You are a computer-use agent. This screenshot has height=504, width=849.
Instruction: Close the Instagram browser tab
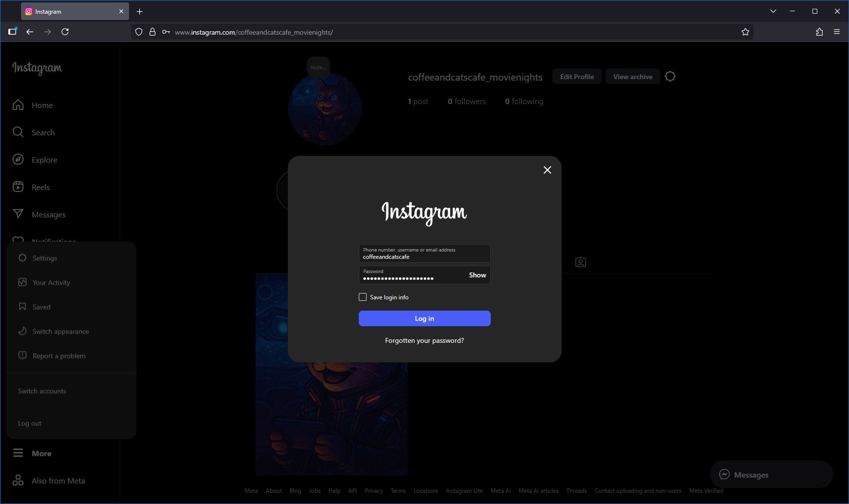[x=121, y=11]
